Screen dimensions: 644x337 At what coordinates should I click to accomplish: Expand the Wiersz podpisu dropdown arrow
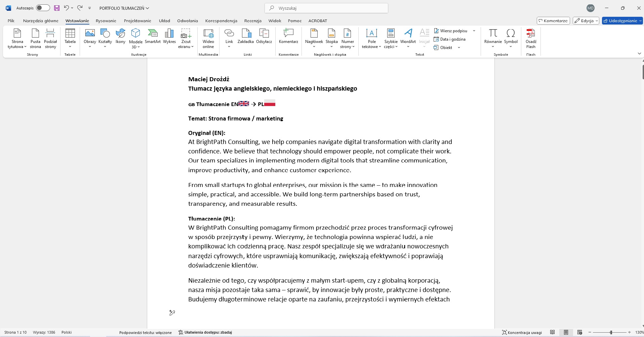click(474, 31)
